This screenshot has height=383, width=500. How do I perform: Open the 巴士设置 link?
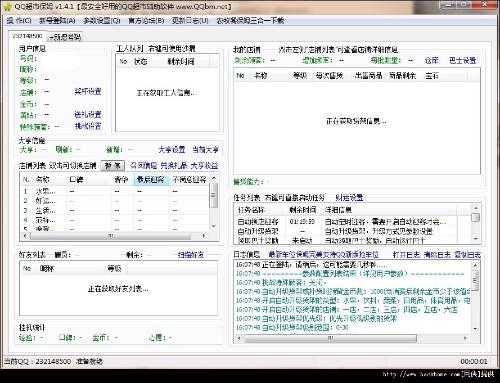[x=462, y=60]
